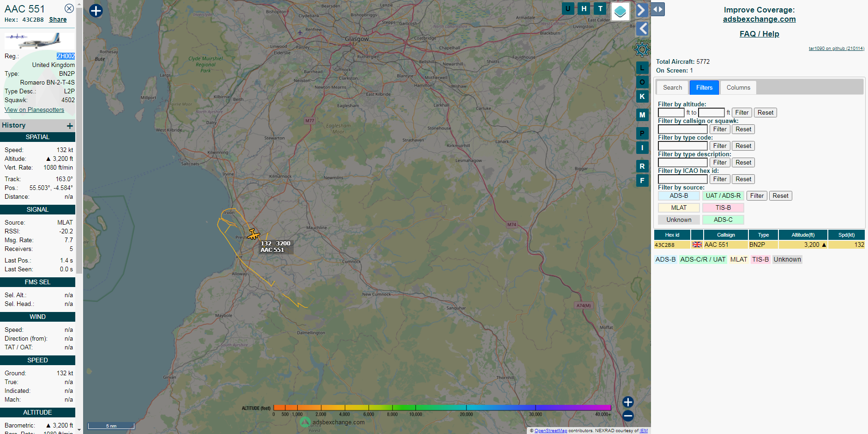Open the Share link
This screenshot has width=868, height=434.
click(x=58, y=19)
